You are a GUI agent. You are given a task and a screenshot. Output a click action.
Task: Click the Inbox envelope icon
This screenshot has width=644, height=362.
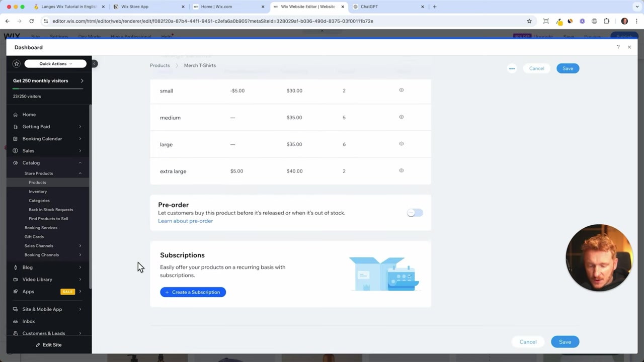tap(16, 321)
